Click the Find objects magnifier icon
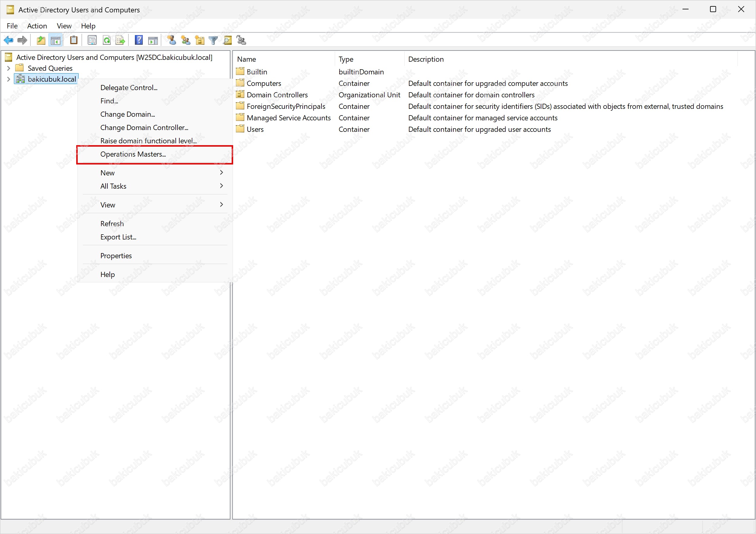 [227, 40]
